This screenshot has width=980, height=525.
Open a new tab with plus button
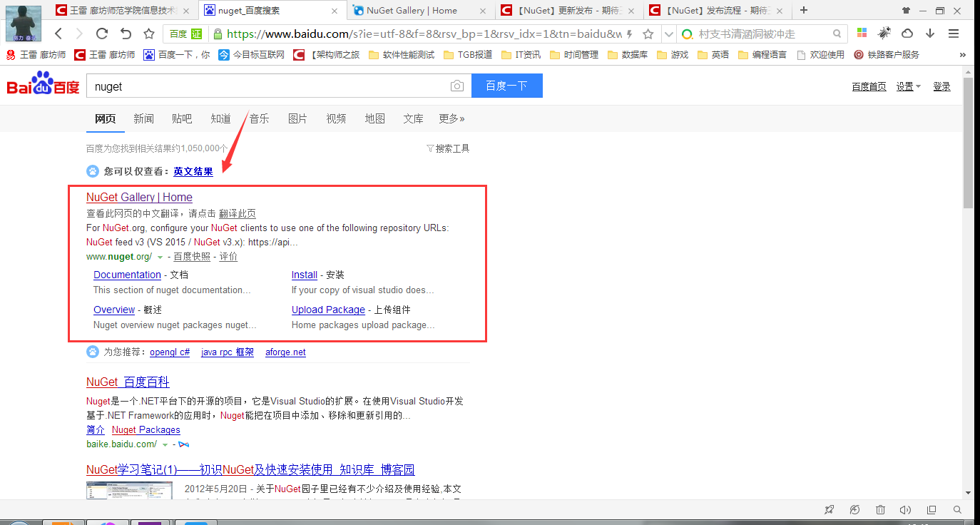point(804,10)
